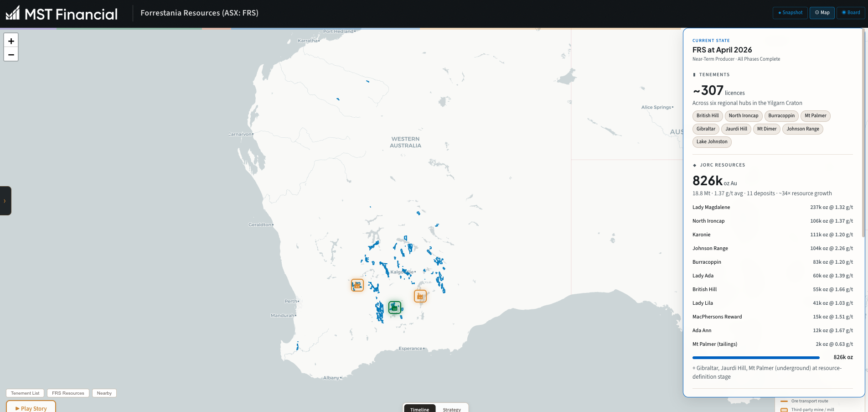868x412 pixels.
Task: Select the Mt Palmer hub chip
Action: (x=816, y=116)
